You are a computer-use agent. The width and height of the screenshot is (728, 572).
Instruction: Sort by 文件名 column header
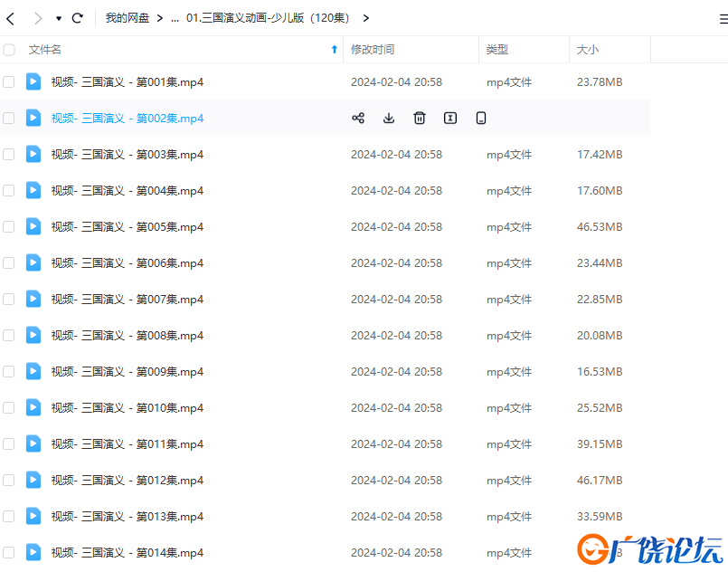pos(44,49)
